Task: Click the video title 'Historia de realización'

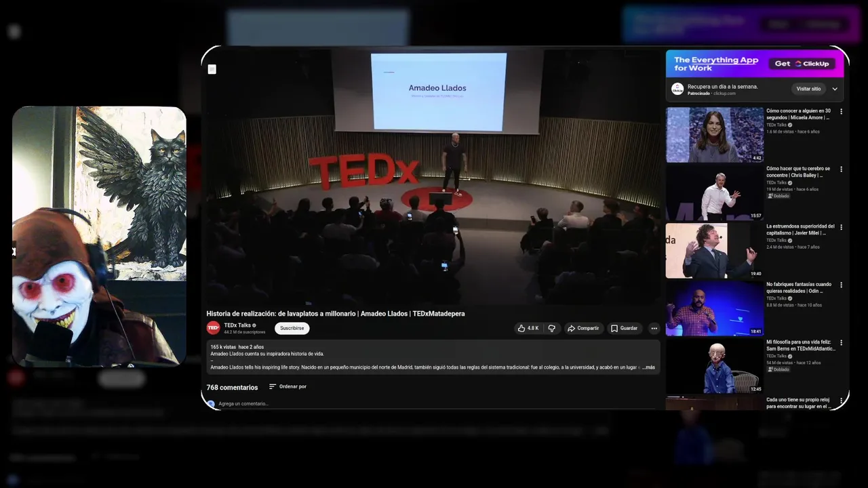Action: pyautogui.click(x=336, y=314)
